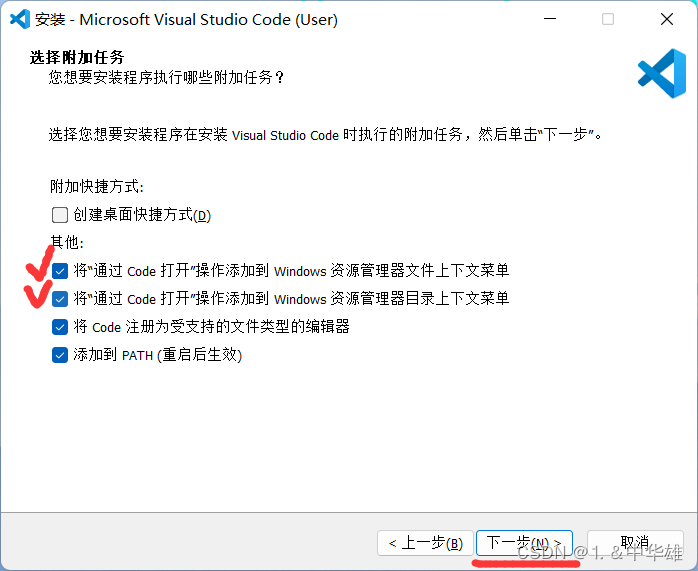Click the 选择附加任务 heading text
The image size is (698, 571).
click(77, 57)
